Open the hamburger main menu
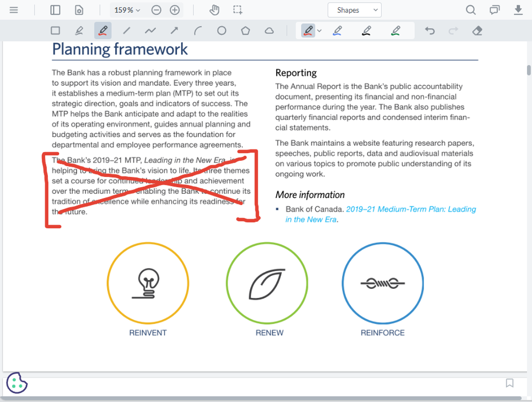 tap(13, 10)
